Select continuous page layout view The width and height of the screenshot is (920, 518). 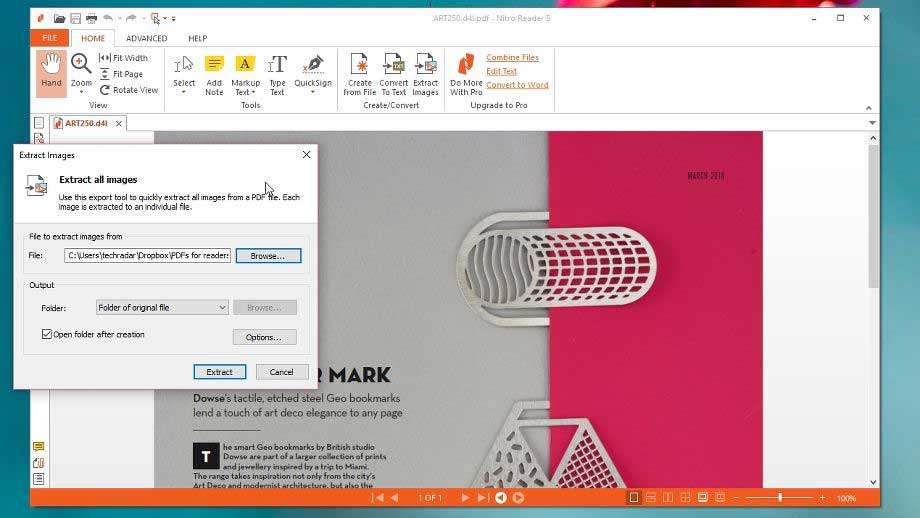651,497
